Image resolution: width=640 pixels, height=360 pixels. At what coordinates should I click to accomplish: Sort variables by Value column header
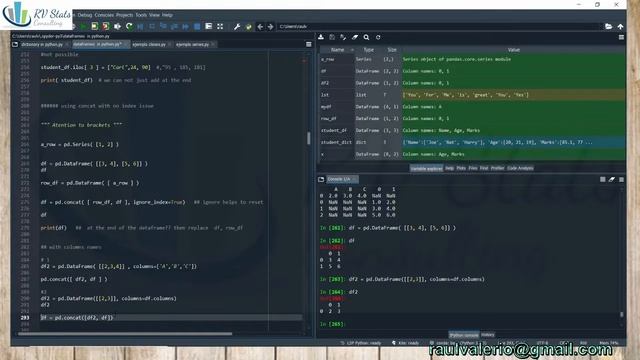coord(513,50)
